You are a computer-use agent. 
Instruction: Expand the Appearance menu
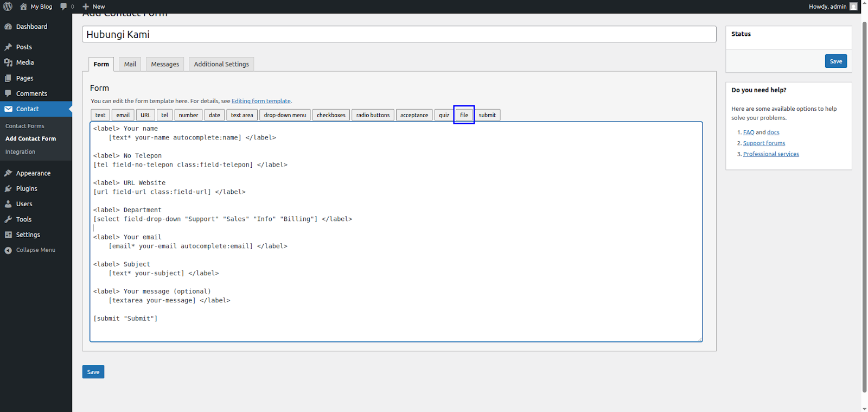point(33,173)
